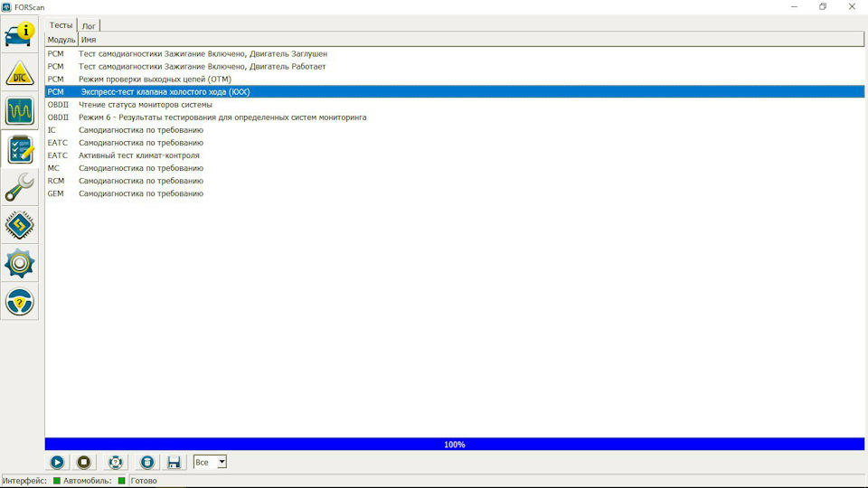Click the 'Автомобиль' green status indicator
Image resolution: width=868 pixels, height=488 pixels.
[122, 481]
